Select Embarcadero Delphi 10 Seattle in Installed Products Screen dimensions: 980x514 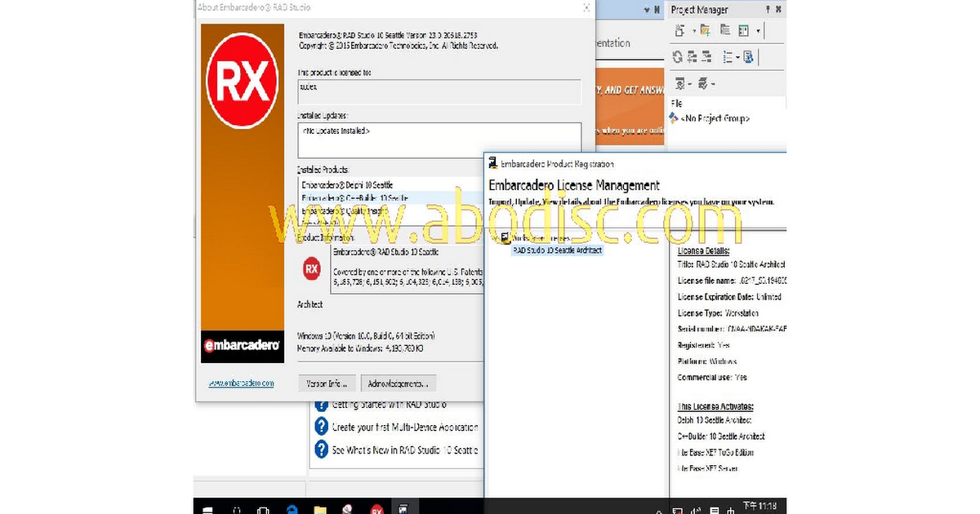tap(347, 185)
